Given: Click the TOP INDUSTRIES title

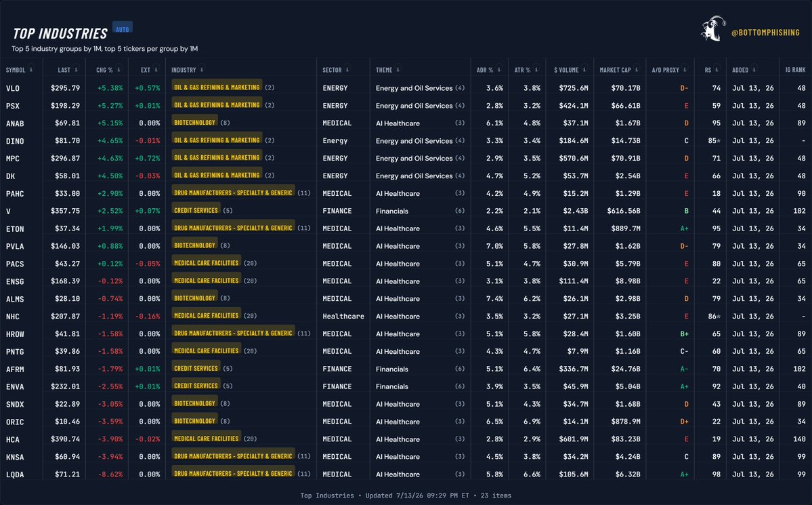Looking at the screenshot, I should [x=60, y=34].
